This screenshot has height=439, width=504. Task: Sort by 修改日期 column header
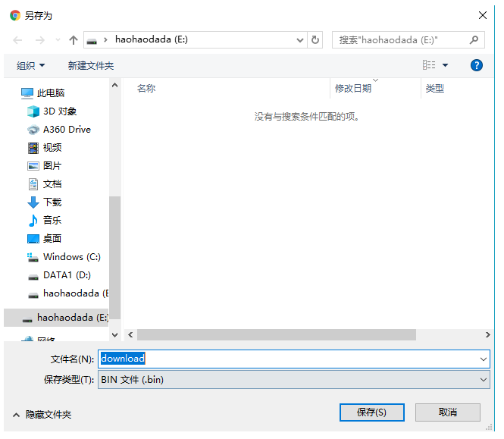[353, 88]
